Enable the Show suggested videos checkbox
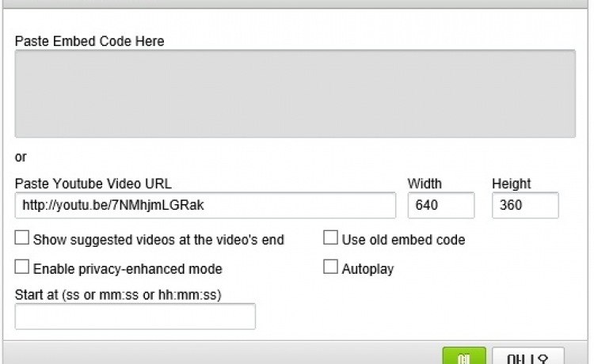Image resolution: width=594 pixels, height=364 pixels. [22, 238]
